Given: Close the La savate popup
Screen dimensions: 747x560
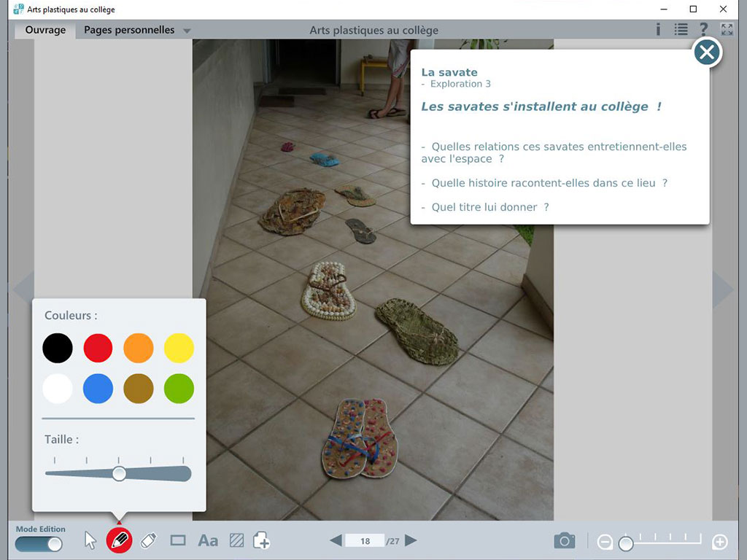Looking at the screenshot, I should (706, 52).
